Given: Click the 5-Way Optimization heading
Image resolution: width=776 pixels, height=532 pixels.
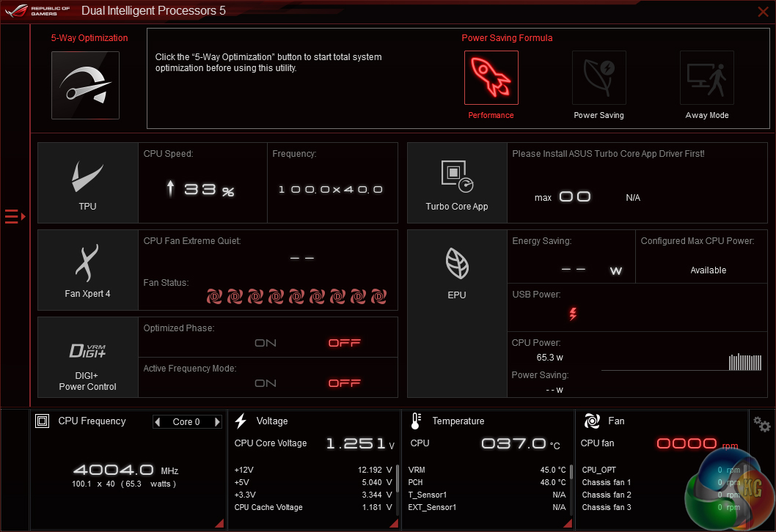Looking at the screenshot, I should [x=89, y=38].
